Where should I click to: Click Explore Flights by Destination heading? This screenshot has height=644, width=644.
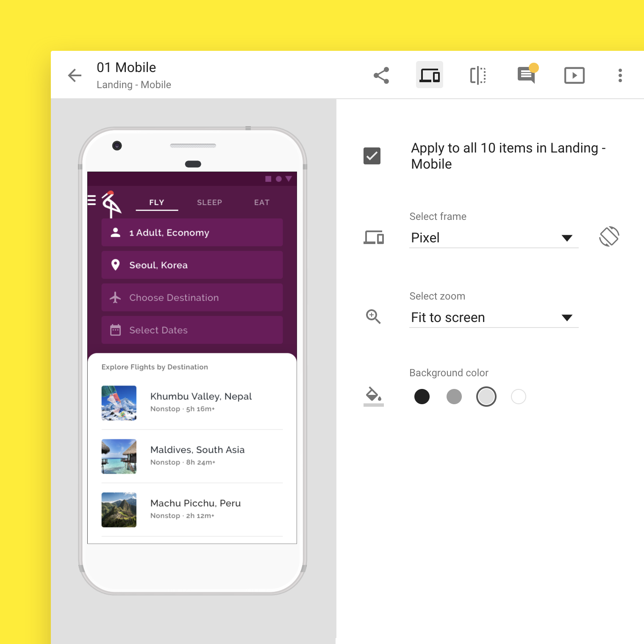(x=155, y=367)
